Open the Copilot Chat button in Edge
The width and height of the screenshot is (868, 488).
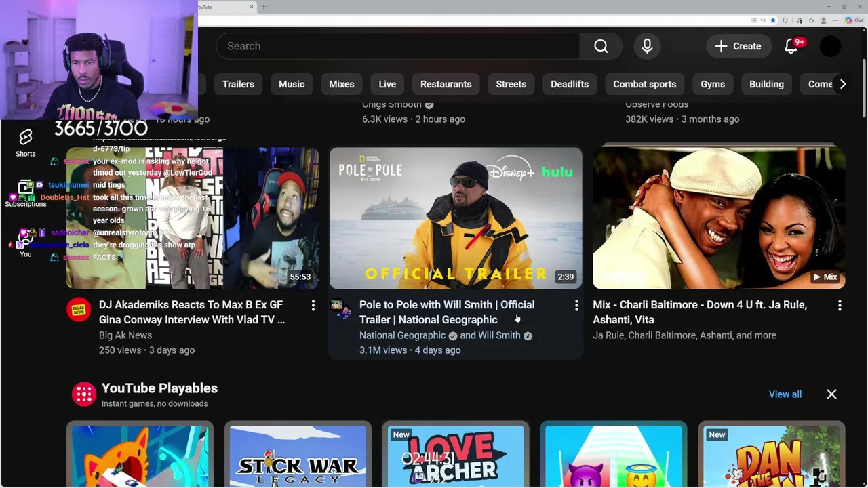click(x=853, y=20)
